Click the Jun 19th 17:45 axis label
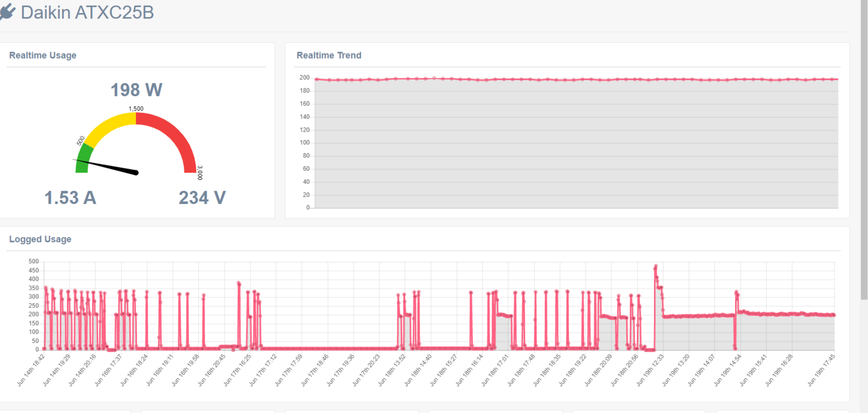The image size is (868, 413). click(821, 370)
